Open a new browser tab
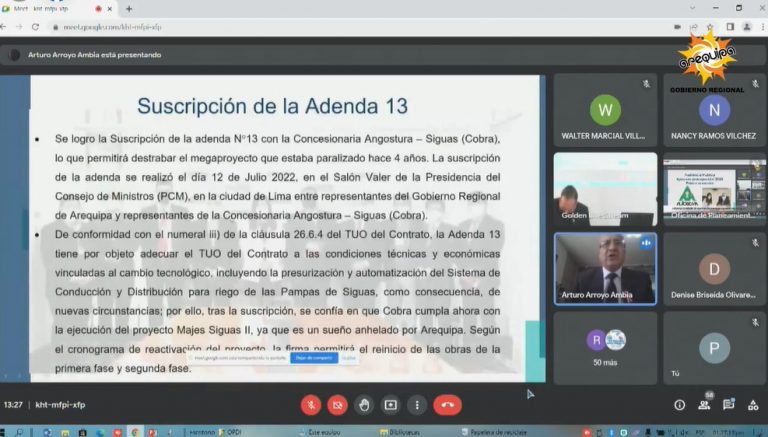Screen dimensions: 768x437 [129, 9]
